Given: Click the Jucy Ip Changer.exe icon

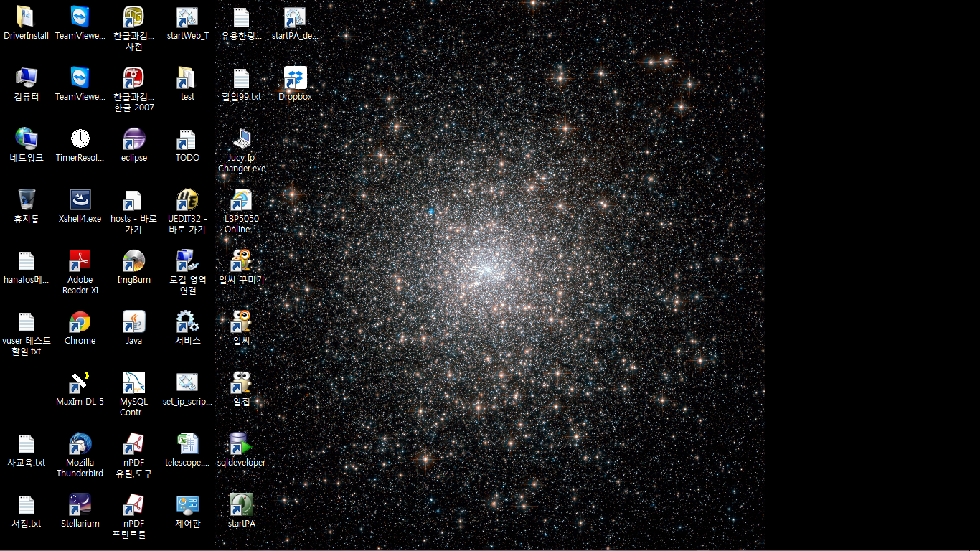Looking at the screenshot, I should click(241, 139).
